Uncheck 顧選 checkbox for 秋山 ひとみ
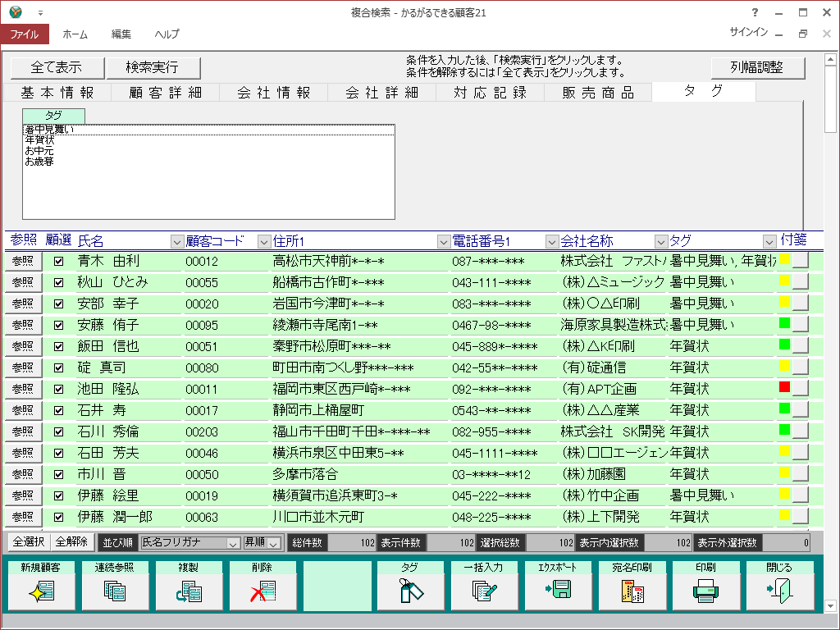This screenshot has height=630, width=840. (58, 283)
